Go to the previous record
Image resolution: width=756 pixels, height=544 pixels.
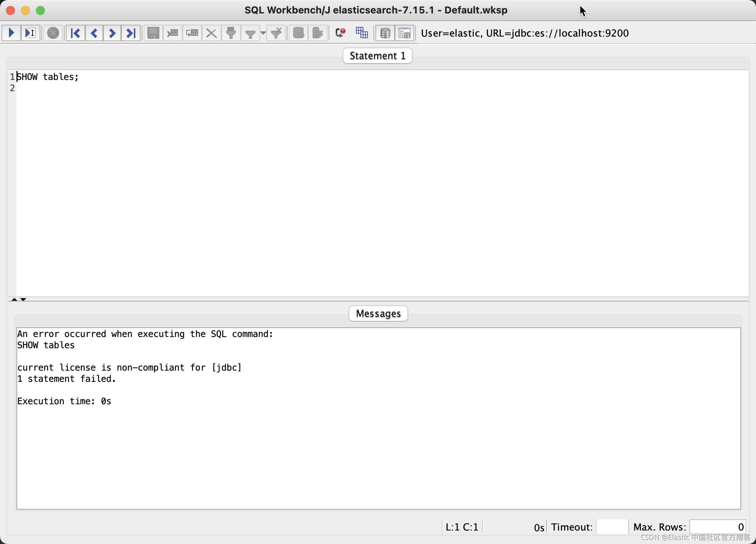94,33
